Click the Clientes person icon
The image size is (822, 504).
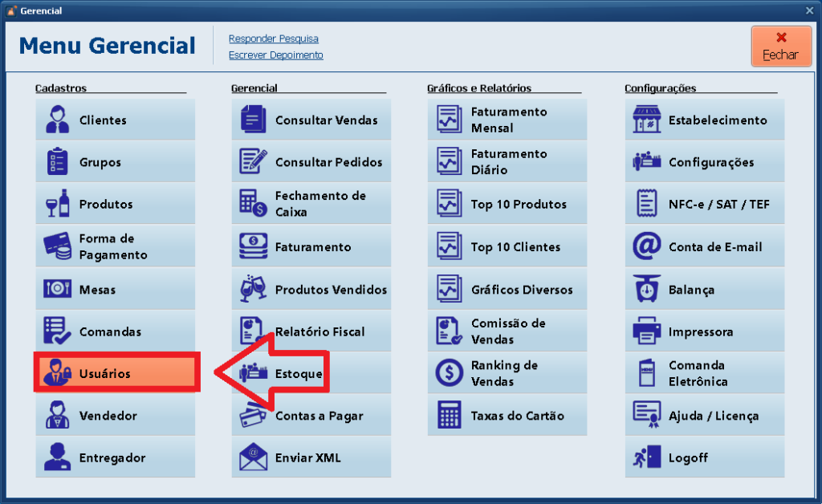[58, 120]
